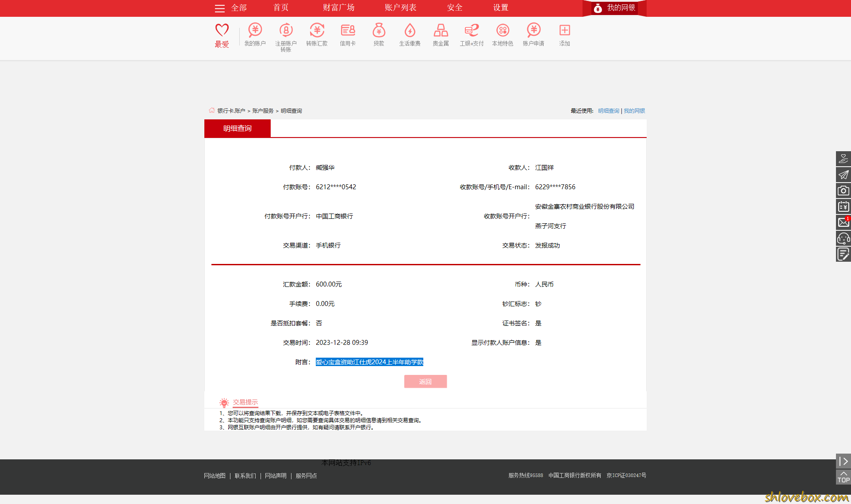Open the 安全 menu item
The width and height of the screenshot is (851, 504).
pos(455,8)
